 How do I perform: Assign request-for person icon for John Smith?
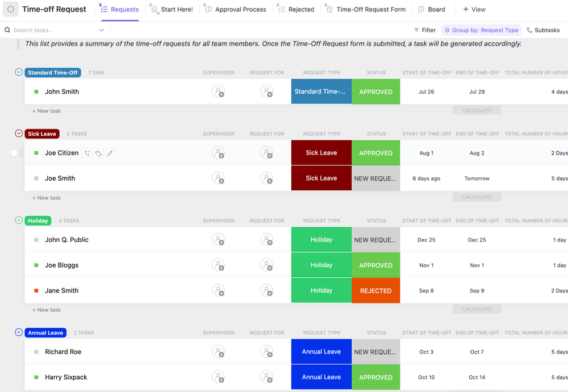click(x=266, y=91)
